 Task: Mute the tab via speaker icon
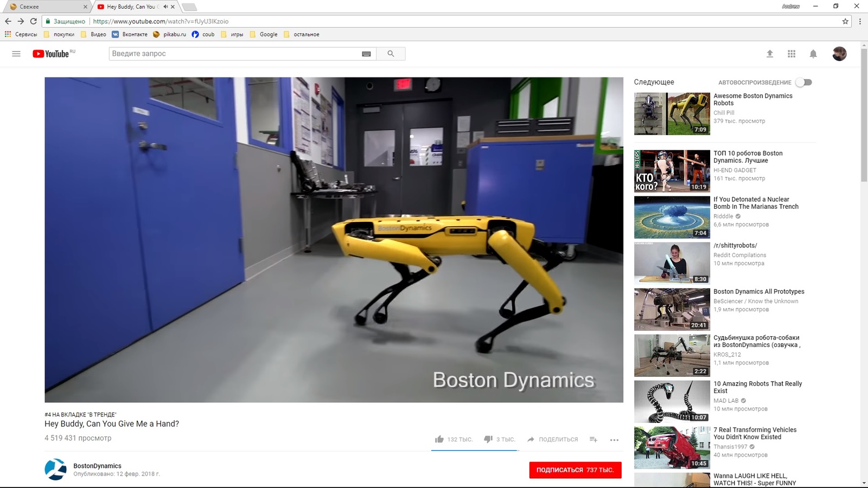point(165,7)
